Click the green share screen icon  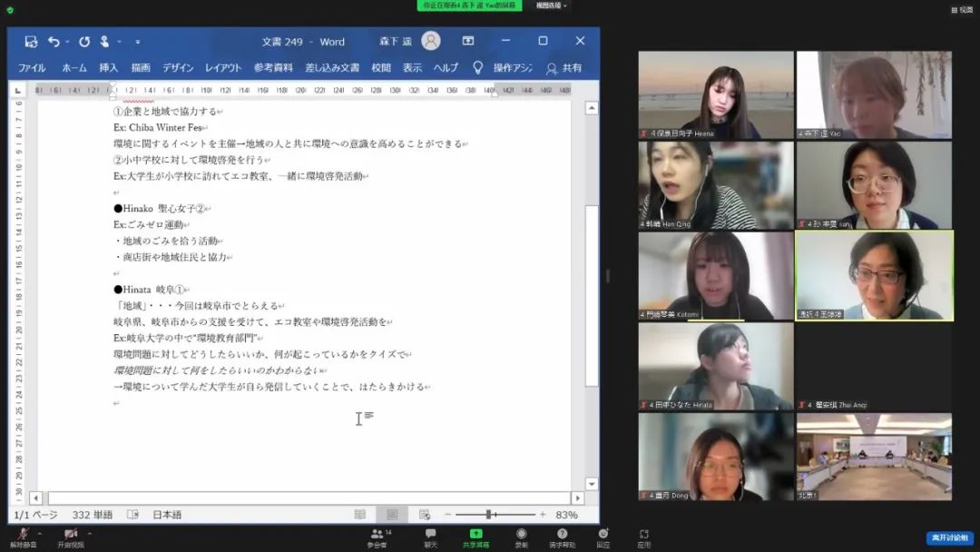(x=475, y=535)
